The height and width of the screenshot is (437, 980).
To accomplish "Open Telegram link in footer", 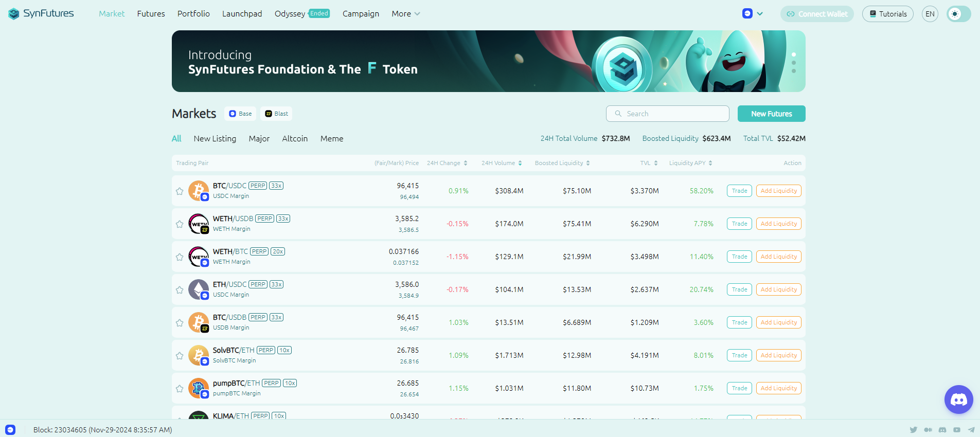I will 971,430.
